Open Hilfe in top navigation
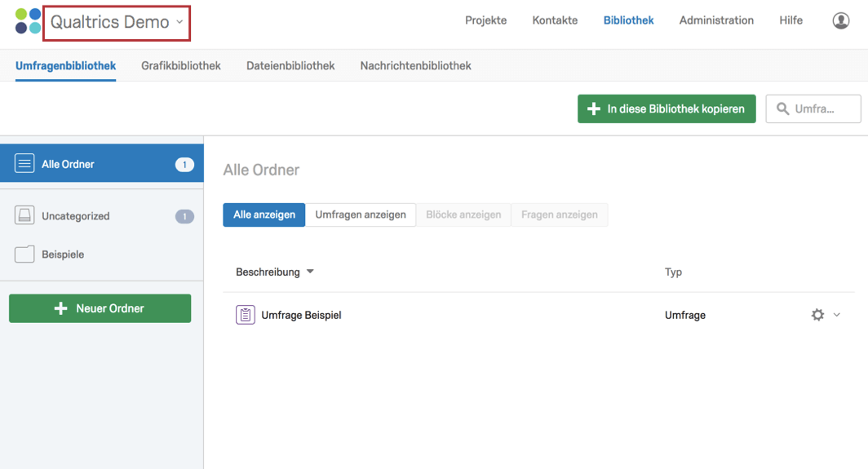 click(790, 20)
